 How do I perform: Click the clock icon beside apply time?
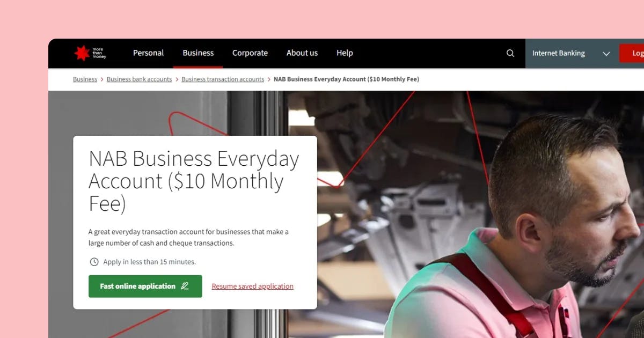(x=94, y=262)
